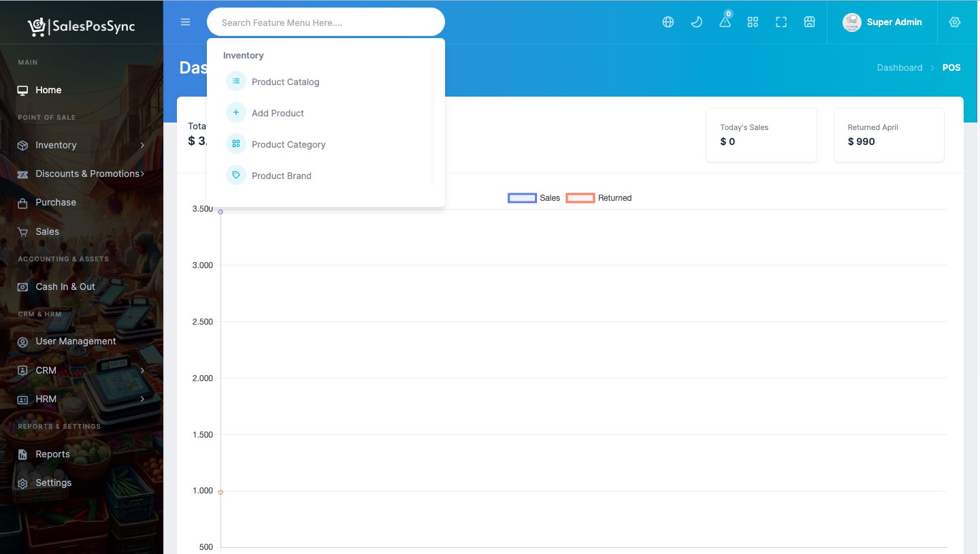Click the Product Catalog list icon

pyautogui.click(x=235, y=82)
